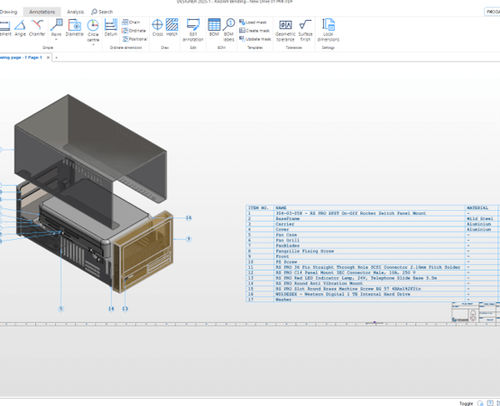Open the dropdown arrow below Circle centre

click(x=93, y=44)
